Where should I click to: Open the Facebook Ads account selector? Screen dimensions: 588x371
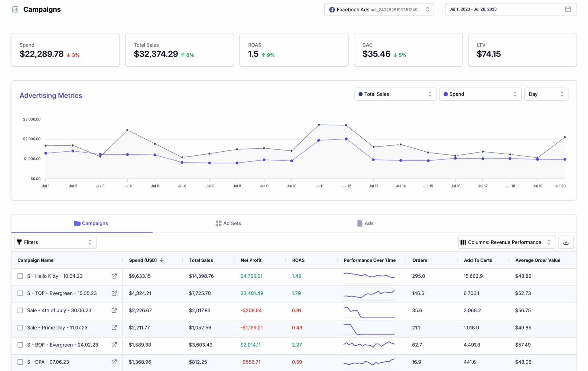coord(378,9)
